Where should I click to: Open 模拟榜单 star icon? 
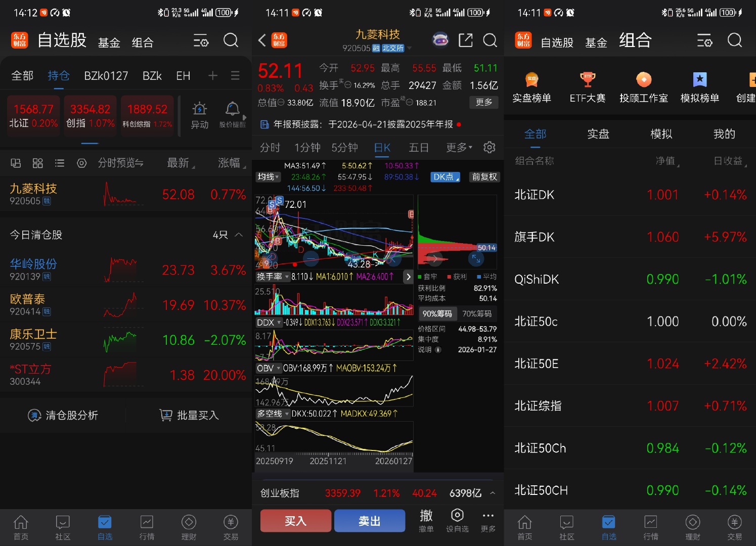click(x=699, y=87)
